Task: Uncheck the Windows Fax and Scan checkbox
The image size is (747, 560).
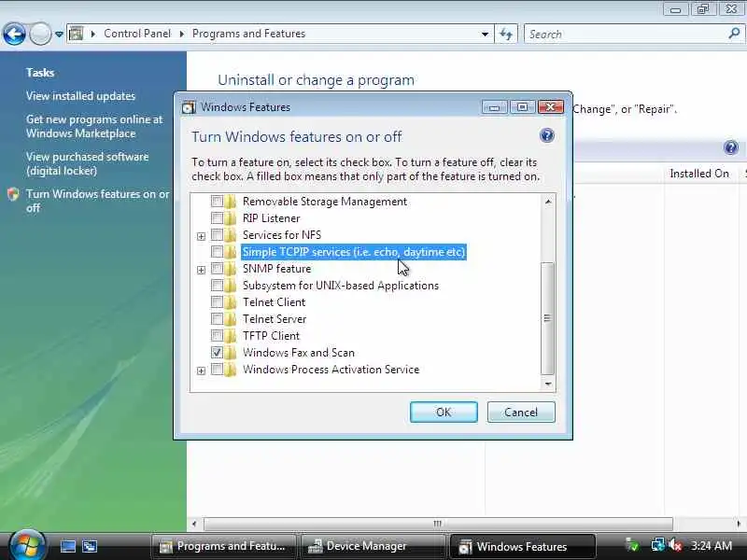Action: (217, 353)
